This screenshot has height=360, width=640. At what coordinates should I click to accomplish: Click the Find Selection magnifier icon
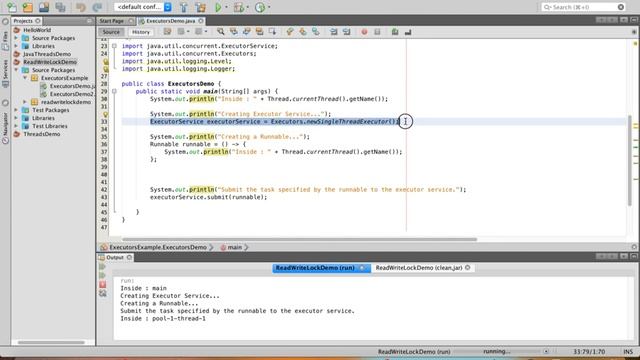[x=220, y=32]
